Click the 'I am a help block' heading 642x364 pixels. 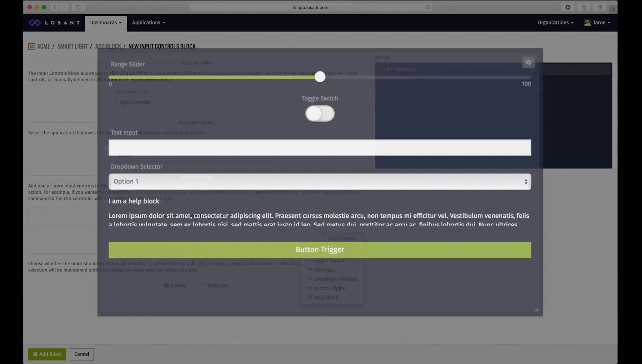134,201
